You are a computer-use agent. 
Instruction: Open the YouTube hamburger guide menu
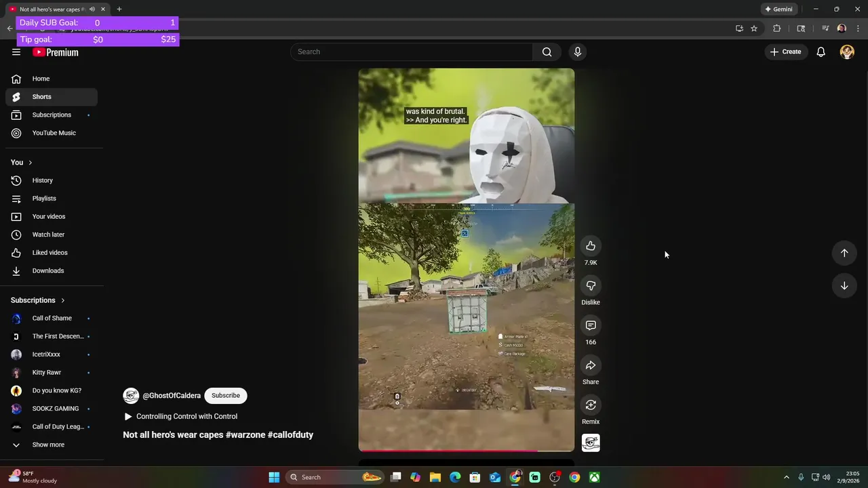click(16, 52)
